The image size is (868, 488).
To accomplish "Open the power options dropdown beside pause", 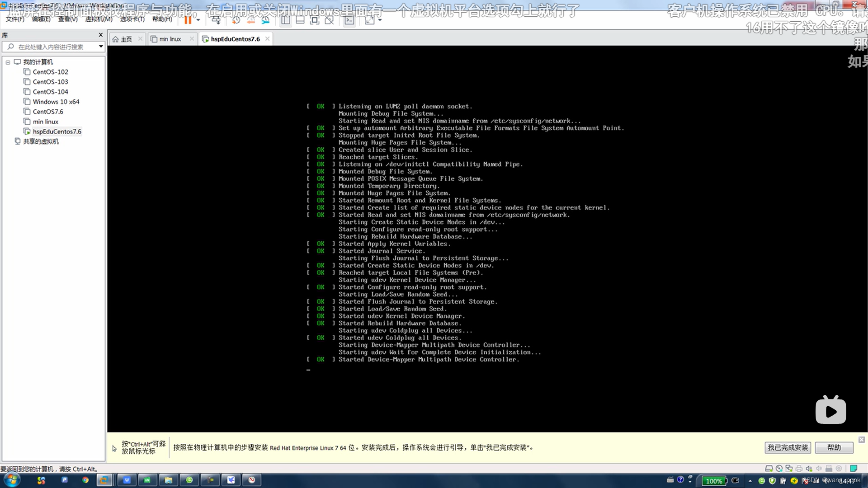I will tap(198, 20).
